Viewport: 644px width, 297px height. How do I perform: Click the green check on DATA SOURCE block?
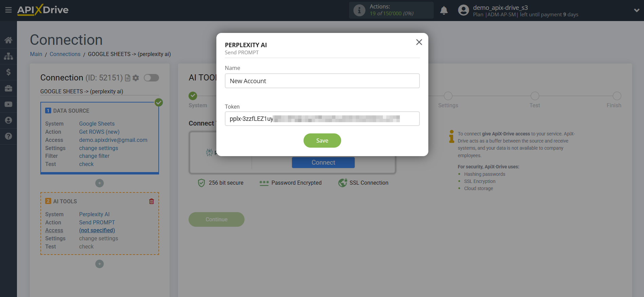point(159,102)
